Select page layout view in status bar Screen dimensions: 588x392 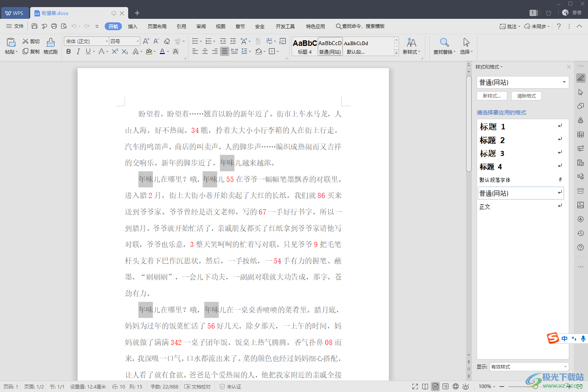click(x=436, y=387)
